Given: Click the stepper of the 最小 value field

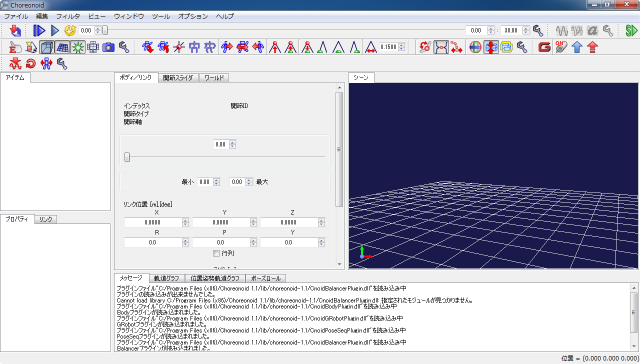Looking at the screenshot, I should pos(216,182).
